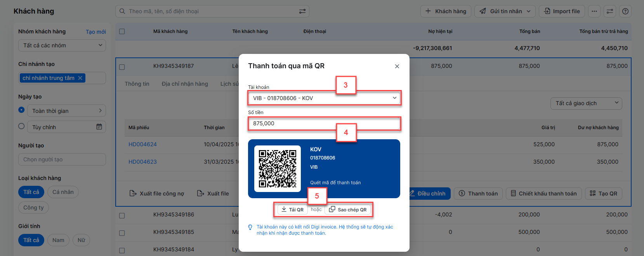Select the Nữ gender filter
This screenshot has width=644, height=256.
coord(81,240)
